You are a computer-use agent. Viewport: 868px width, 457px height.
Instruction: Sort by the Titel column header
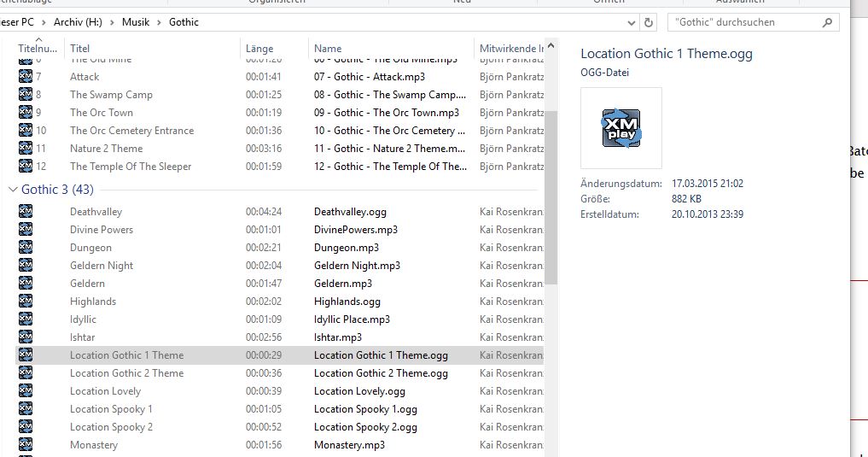click(x=80, y=49)
